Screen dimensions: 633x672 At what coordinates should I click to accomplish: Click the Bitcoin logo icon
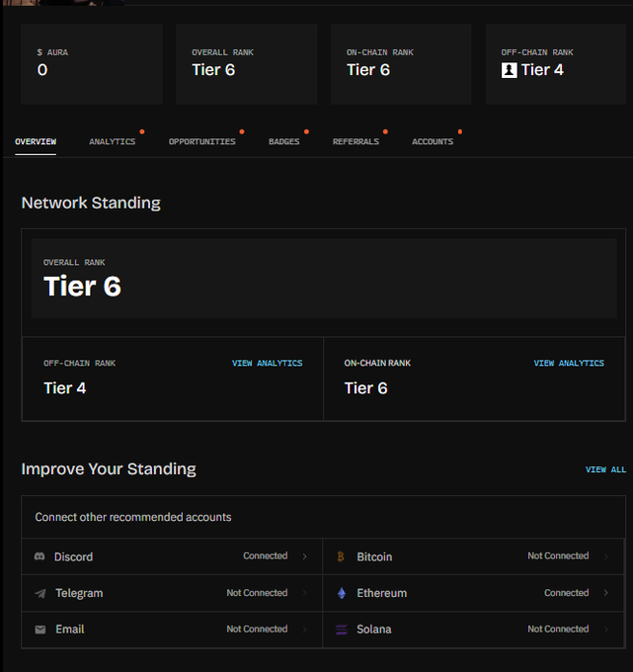point(341,556)
